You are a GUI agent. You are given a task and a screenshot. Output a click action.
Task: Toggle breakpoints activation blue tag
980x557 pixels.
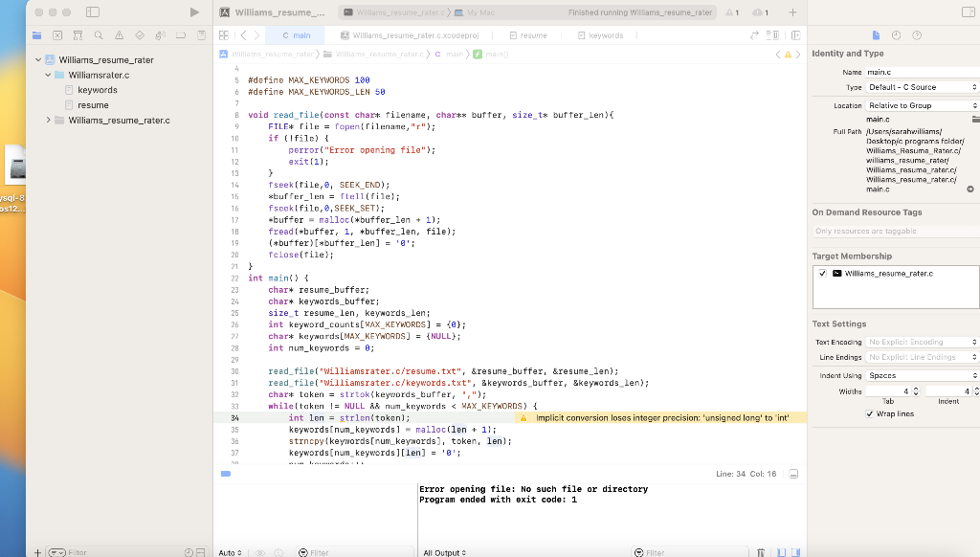pyautogui.click(x=226, y=474)
